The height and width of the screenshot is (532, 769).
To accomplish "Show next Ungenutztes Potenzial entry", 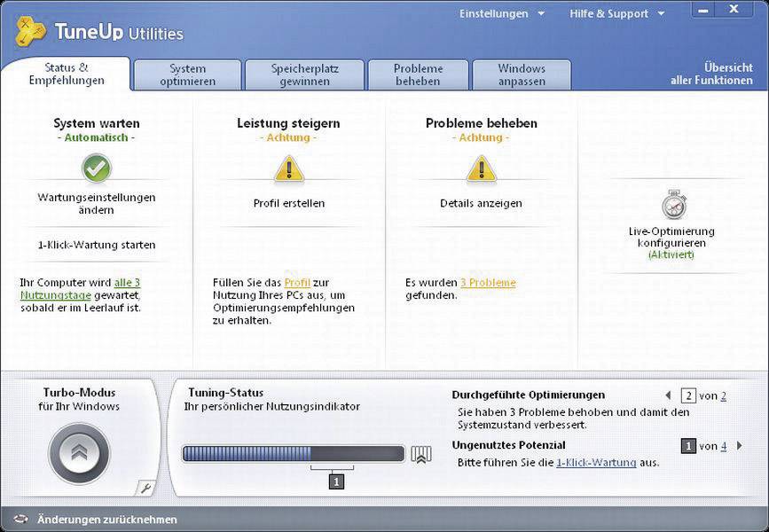I will (740, 446).
